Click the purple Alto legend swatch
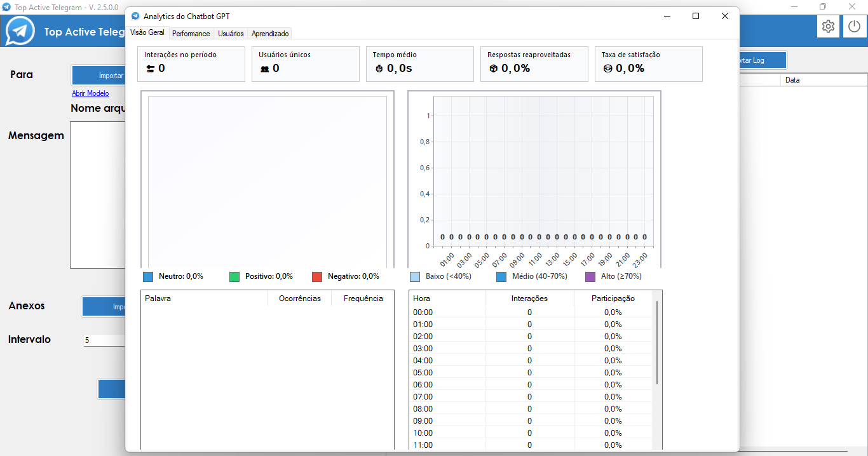This screenshot has width=868, height=456. pyautogui.click(x=590, y=277)
